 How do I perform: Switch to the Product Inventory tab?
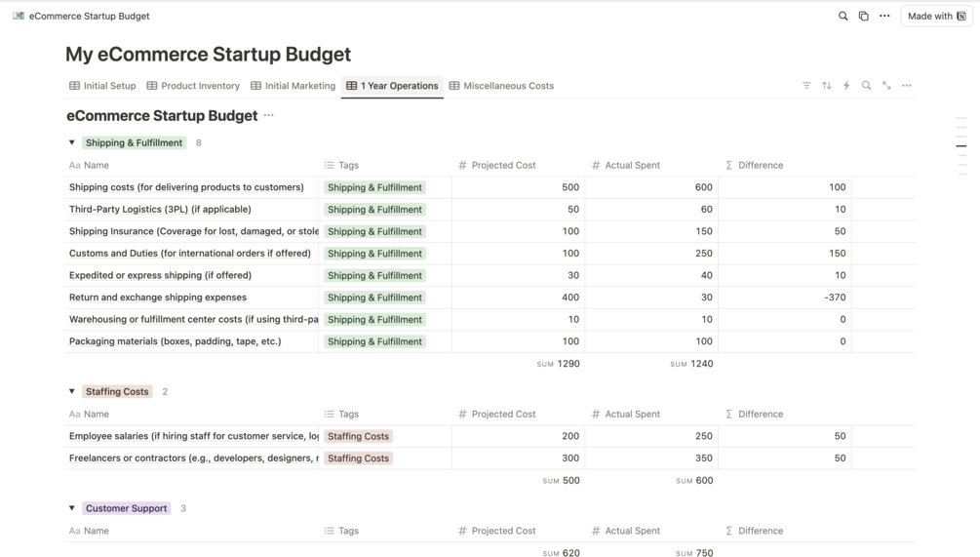pyautogui.click(x=193, y=86)
